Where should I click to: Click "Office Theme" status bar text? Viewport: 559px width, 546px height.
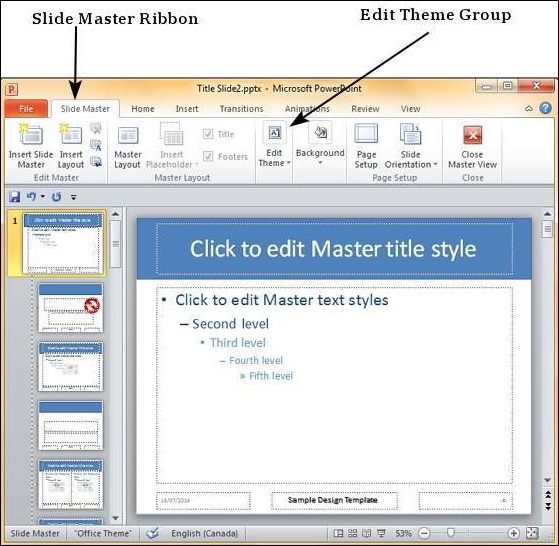103,534
